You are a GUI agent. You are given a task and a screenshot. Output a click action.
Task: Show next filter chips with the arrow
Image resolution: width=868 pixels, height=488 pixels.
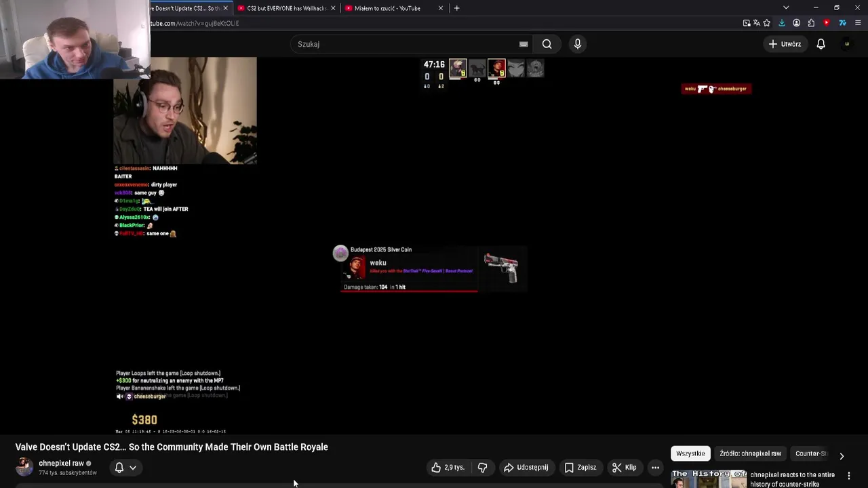[842, 456]
